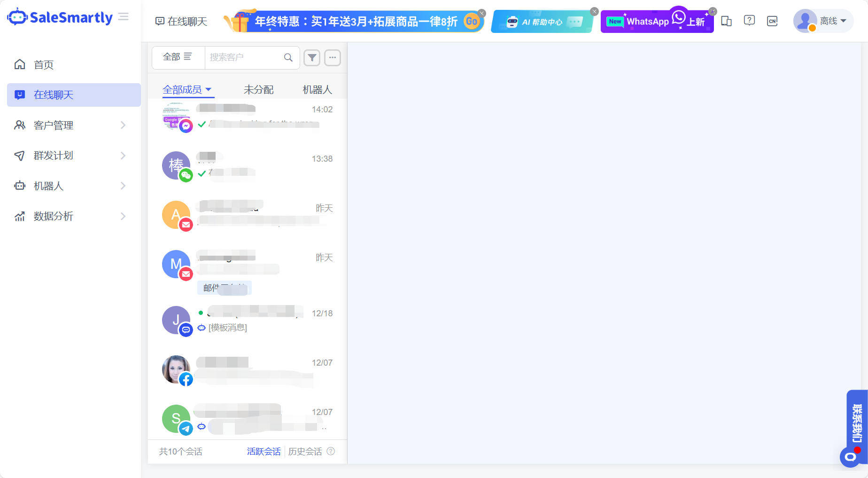Viewport: 868px width, 478px height.
Task: Click the 邮件 tag label
Action: (x=225, y=288)
